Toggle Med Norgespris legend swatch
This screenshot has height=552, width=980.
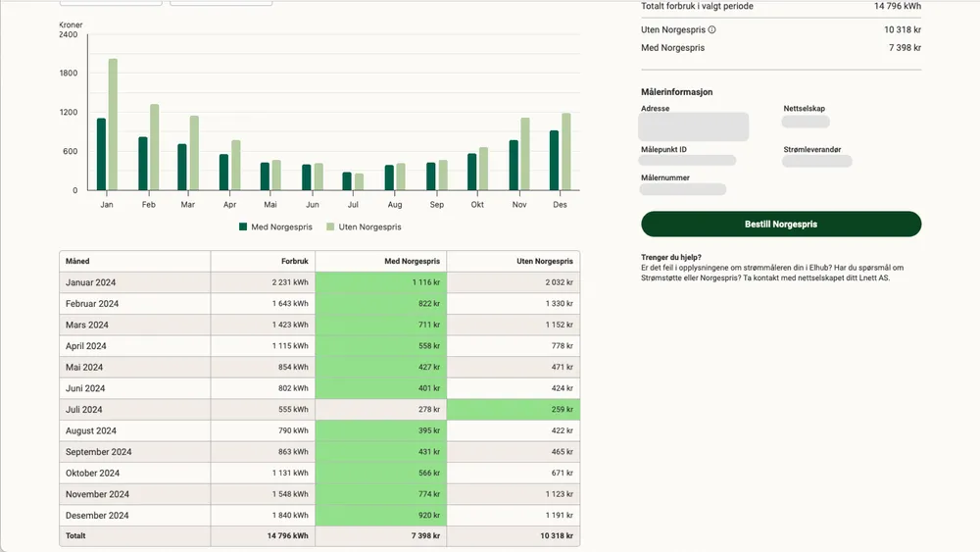pyautogui.click(x=243, y=226)
